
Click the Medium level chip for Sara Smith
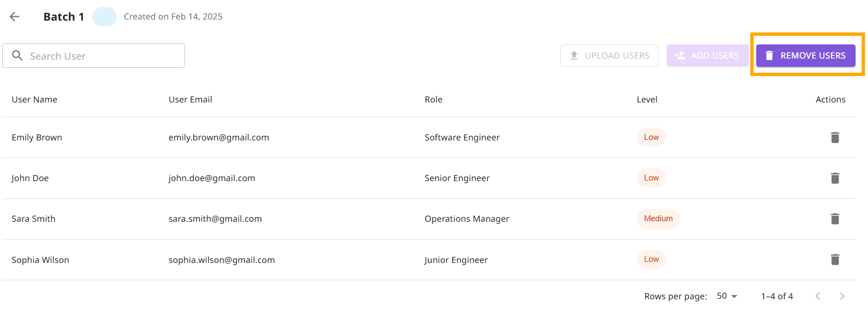click(x=658, y=218)
